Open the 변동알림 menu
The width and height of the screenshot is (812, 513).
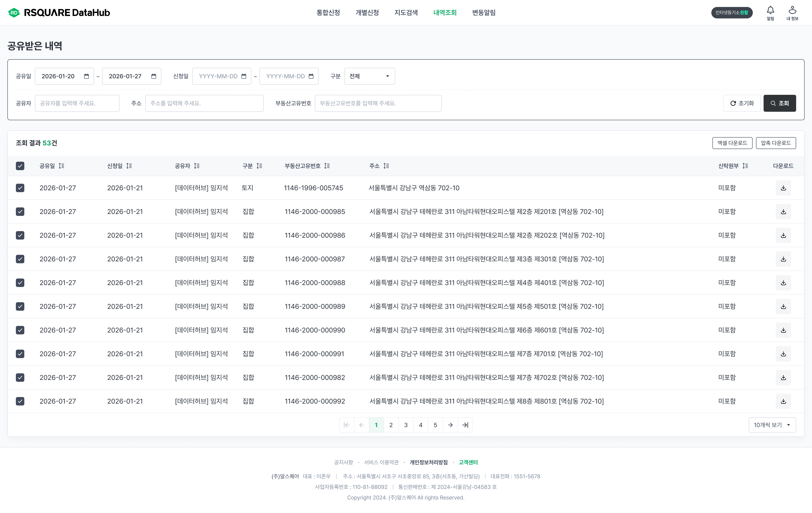pyautogui.click(x=484, y=12)
